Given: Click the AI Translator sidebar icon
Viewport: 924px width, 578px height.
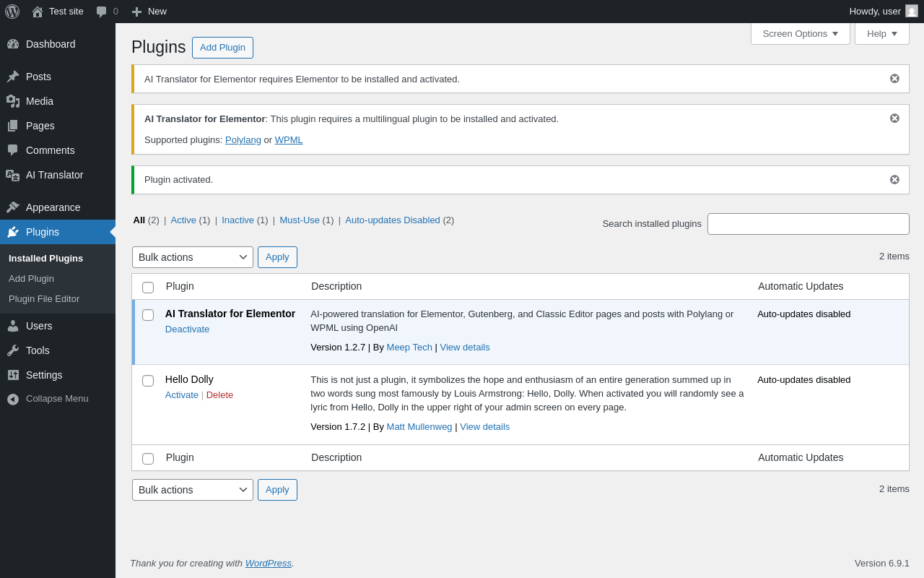Looking at the screenshot, I should pyautogui.click(x=13, y=175).
